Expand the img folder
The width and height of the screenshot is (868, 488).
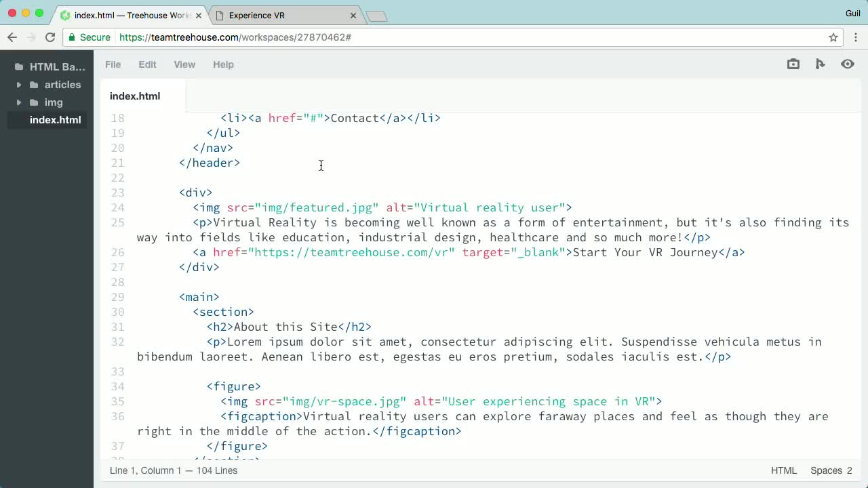pyautogui.click(x=19, y=102)
